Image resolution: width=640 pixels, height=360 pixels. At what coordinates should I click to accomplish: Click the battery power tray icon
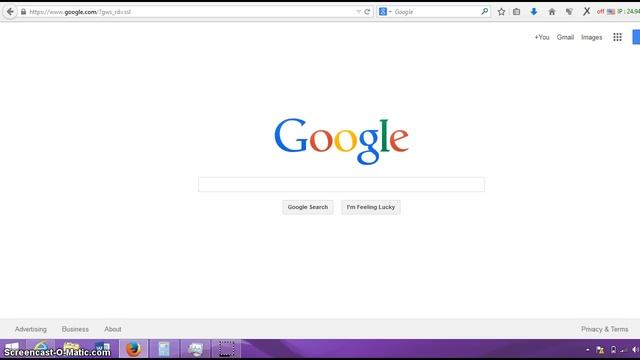click(x=613, y=350)
